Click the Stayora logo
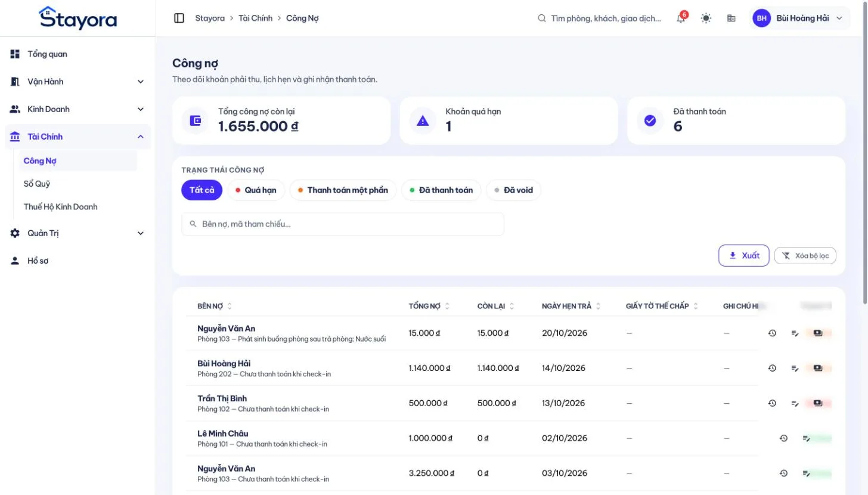868x495 pixels. click(77, 18)
